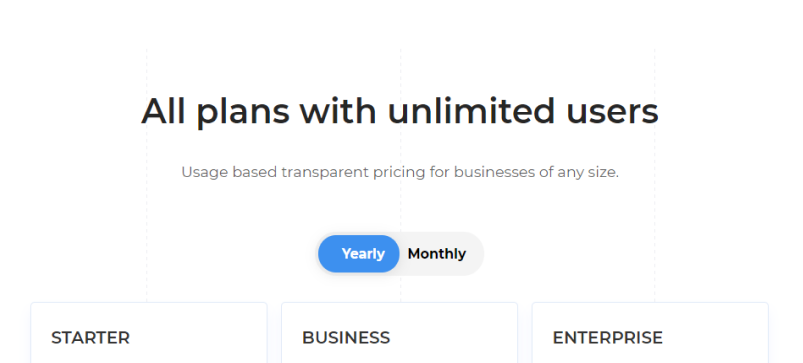Image resolution: width=803 pixels, height=363 pixels.
Task: Click the word 'with' in the heading
Action: (x=338, y=111)
